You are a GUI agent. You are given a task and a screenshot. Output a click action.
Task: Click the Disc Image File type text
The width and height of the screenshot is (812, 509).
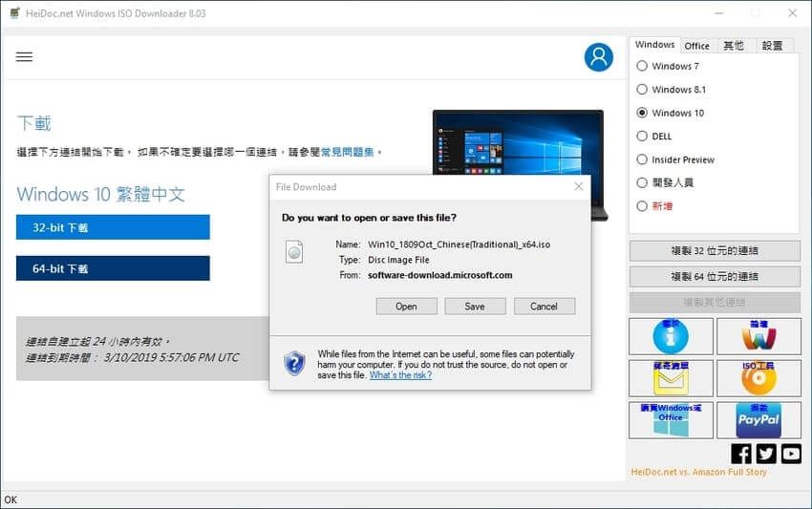tap(398, 260)
